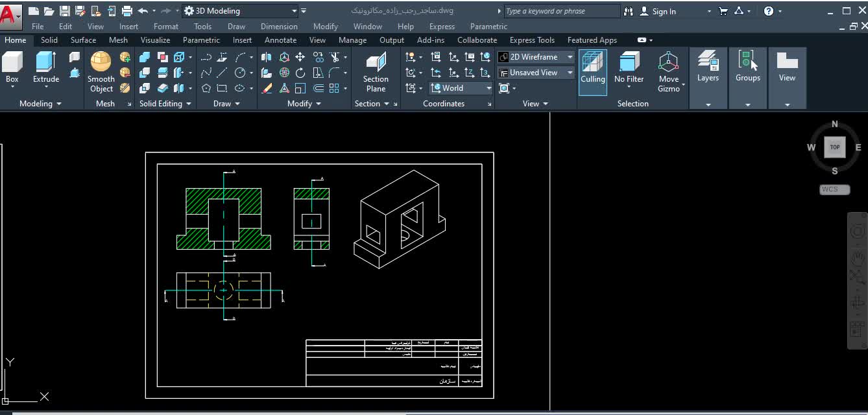Screen dimensions: 868x415
Task: Switch to the Visualize ribbon tab
Action: [x=155, y=40]
